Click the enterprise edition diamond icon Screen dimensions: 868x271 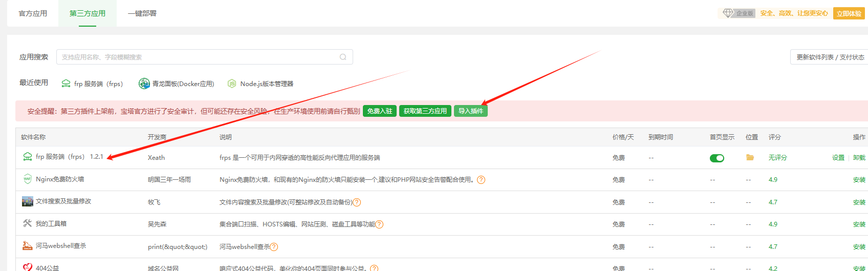point(728,13)
